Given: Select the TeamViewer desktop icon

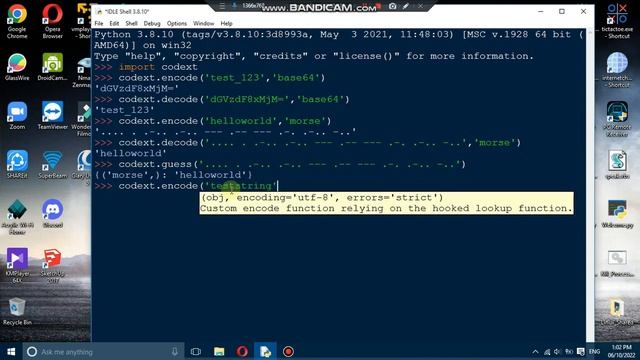Looking at the screenshot, I should pyautogui.click(x=53, y=116).
